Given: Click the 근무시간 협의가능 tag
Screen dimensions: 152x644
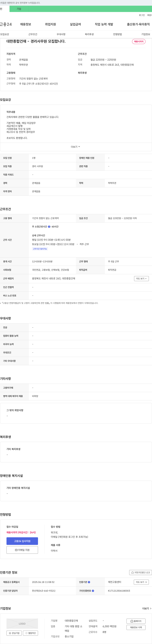Looking at the screenshot, I should (x=40, y=249).
